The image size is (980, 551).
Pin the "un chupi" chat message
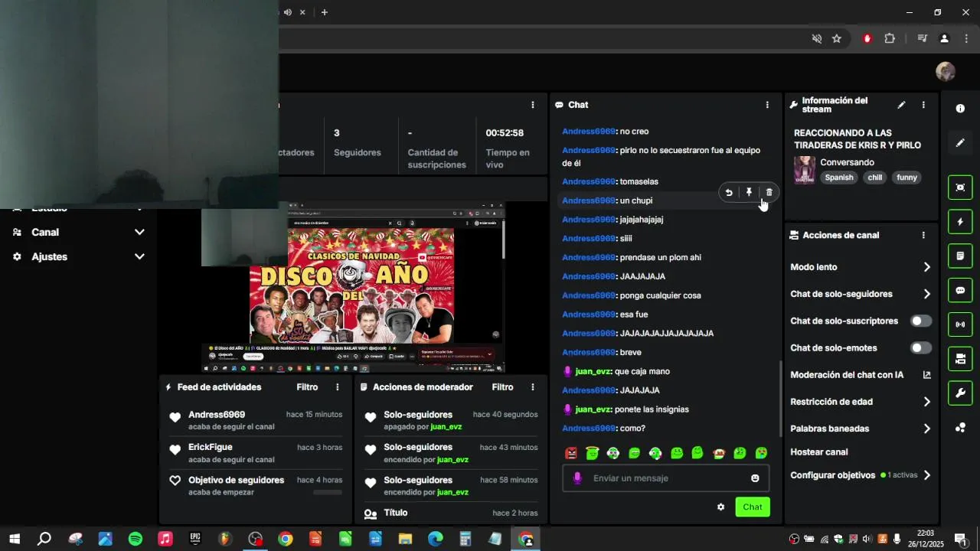coord(749,193)
